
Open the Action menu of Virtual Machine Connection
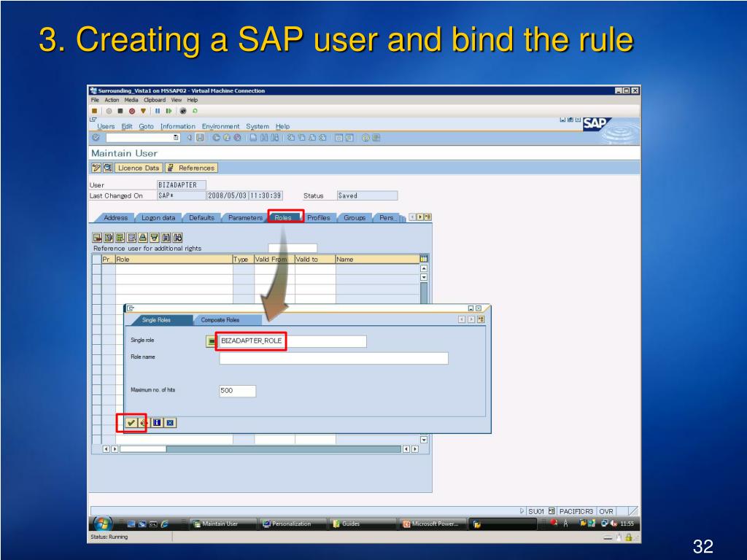112,100
